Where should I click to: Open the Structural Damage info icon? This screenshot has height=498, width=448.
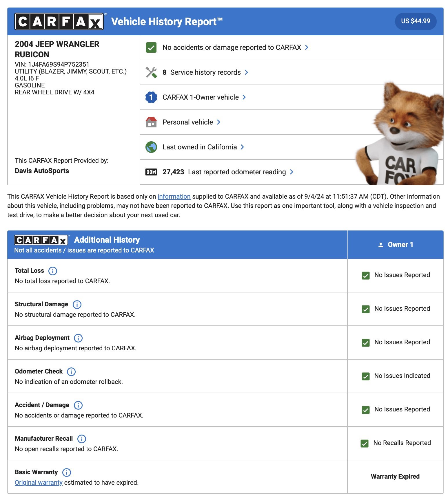point(77,304)
